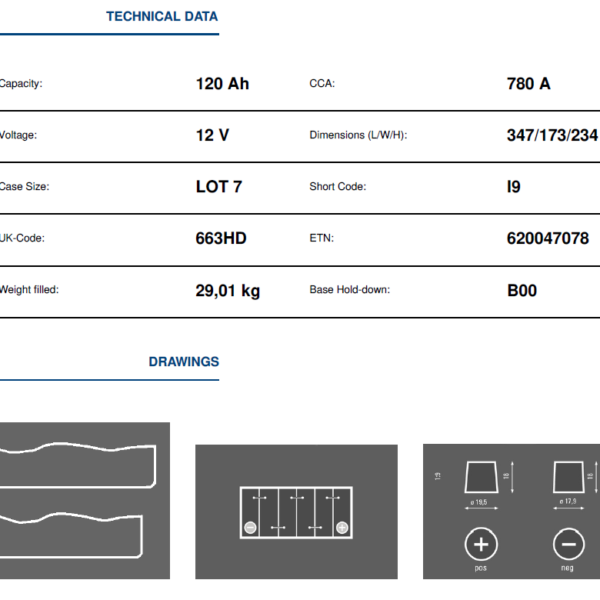Click the lower battery base outline
Image resolution: width=600 pixels, height=600 pixels.
pyautogui.click(x=71, y=536)
